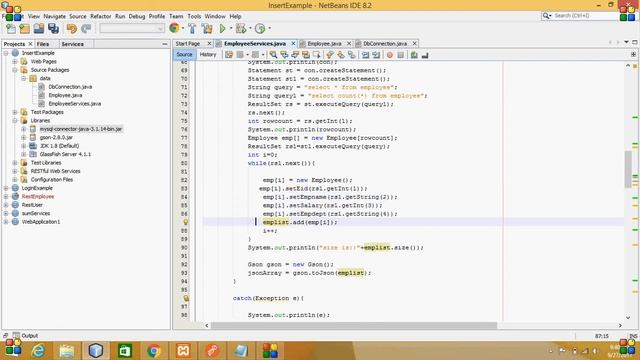This screenshot has width=640, height=360.
Task: Open XAMPP from the taskbar
Action: 183,351
